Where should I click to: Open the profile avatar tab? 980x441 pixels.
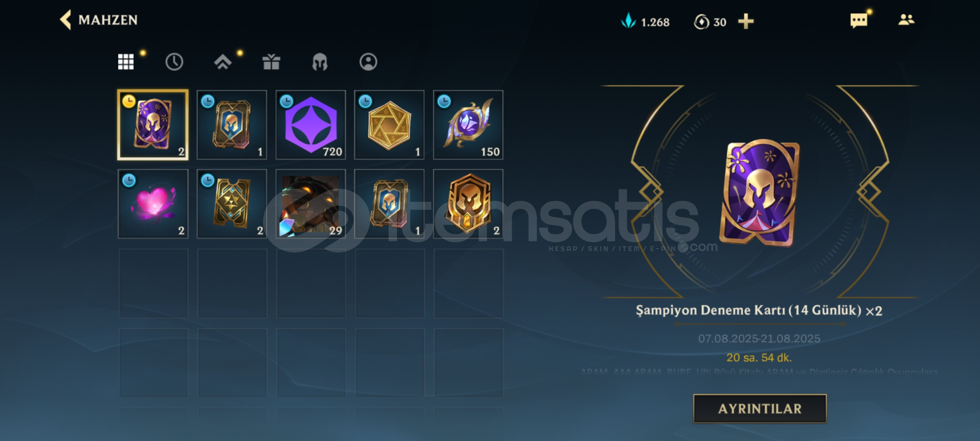click(368, 62)
